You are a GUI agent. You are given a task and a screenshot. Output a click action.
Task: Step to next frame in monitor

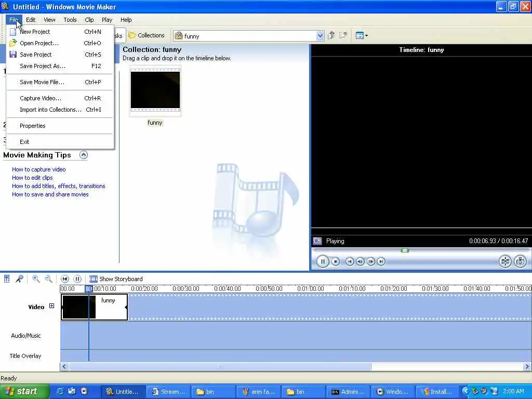tap(371, 262)
